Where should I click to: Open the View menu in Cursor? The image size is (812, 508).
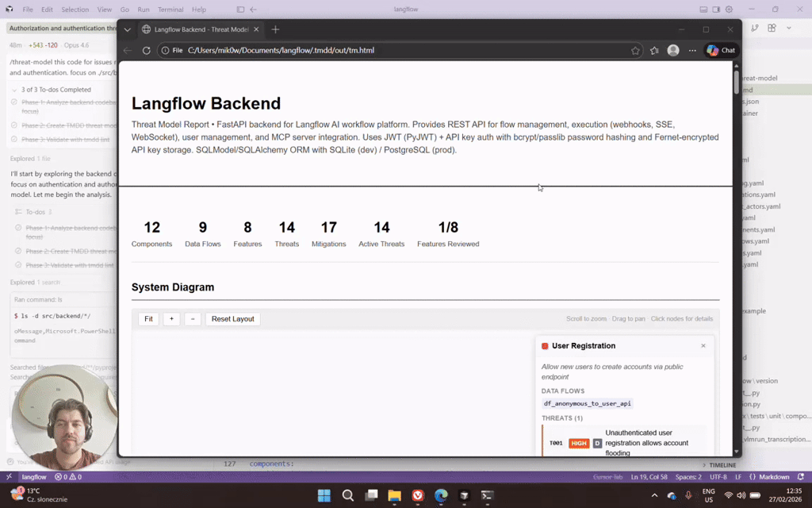click(x=105, y=10)
